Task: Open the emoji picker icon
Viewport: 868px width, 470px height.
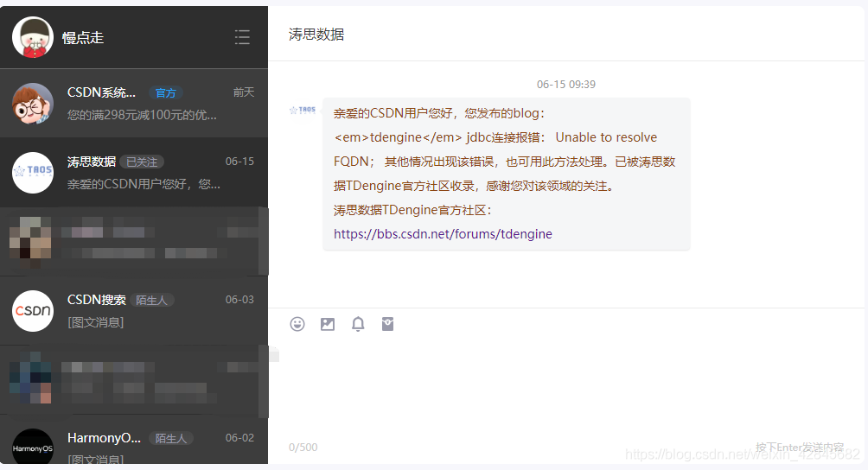Action: (297, 324)
